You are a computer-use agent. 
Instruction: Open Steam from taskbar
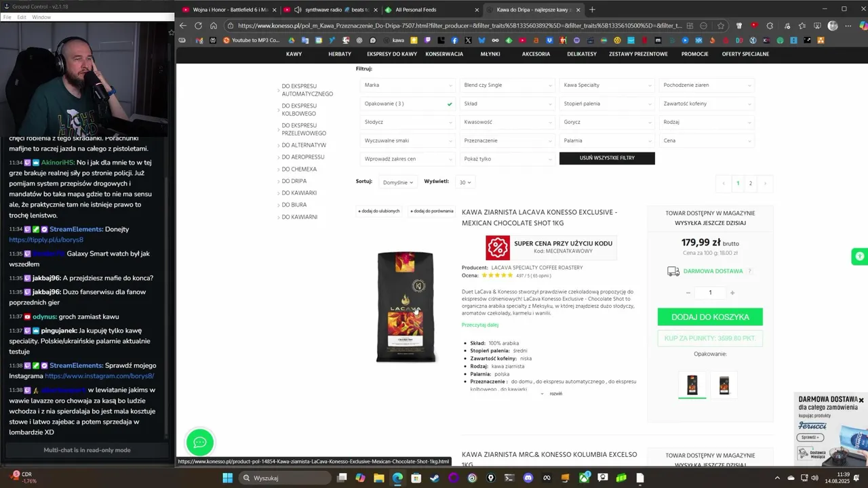click(x=435, y=478)
